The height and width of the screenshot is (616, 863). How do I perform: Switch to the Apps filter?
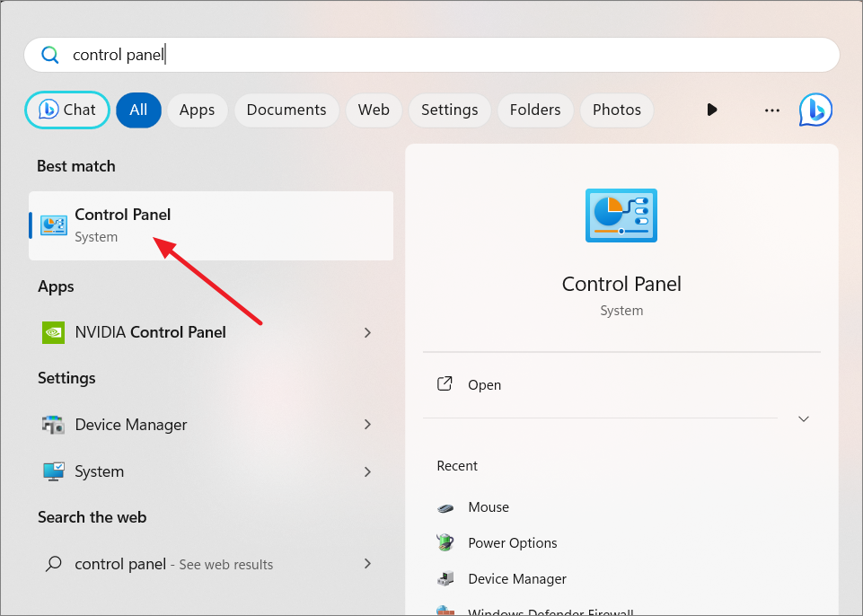197,110
